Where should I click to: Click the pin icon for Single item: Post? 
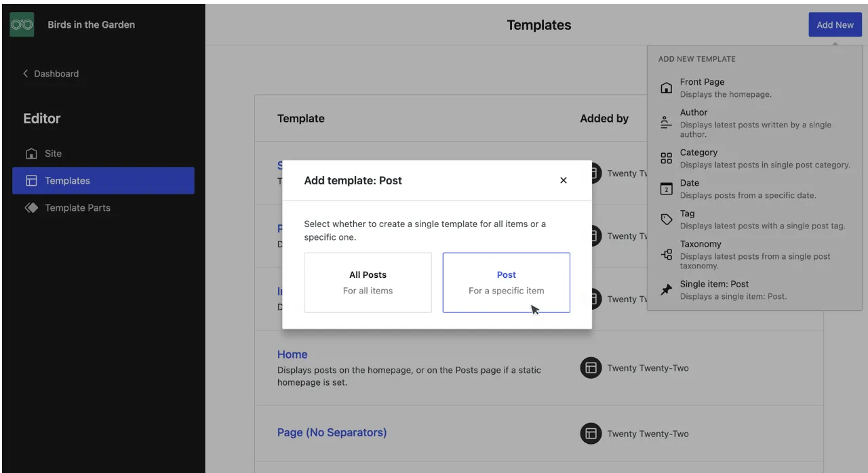click(667, 290)
